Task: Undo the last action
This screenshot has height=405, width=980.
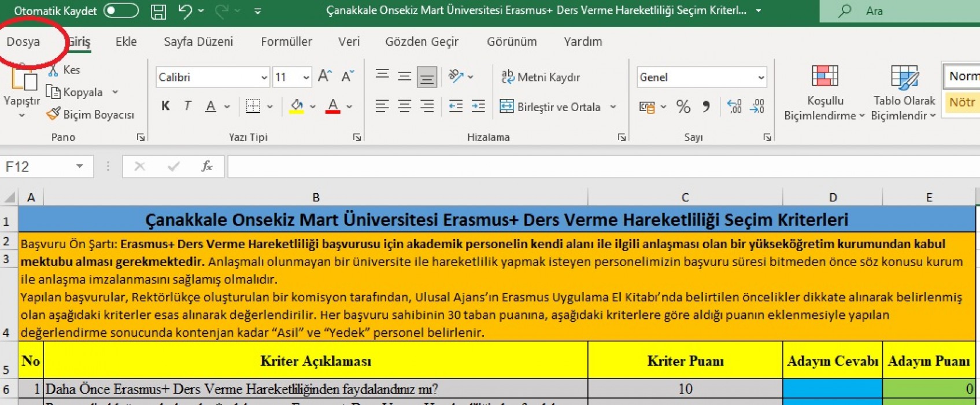Action: [x=185, y=11]
